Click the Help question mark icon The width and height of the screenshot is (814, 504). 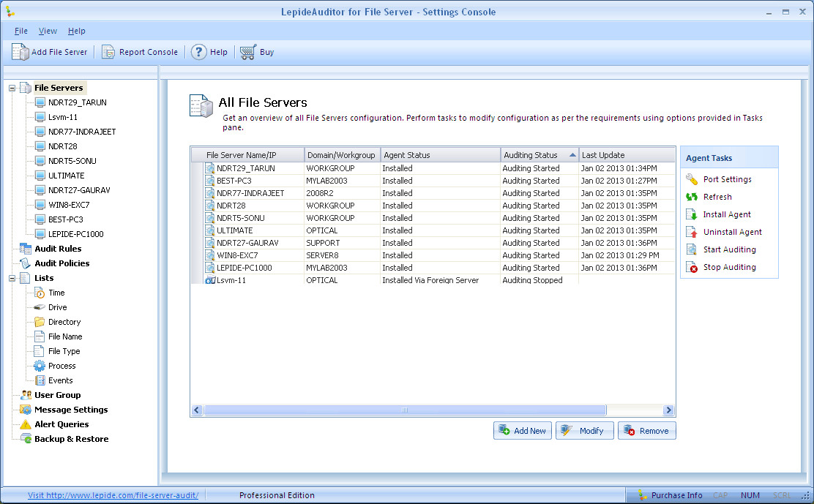(x=198, y=52)
